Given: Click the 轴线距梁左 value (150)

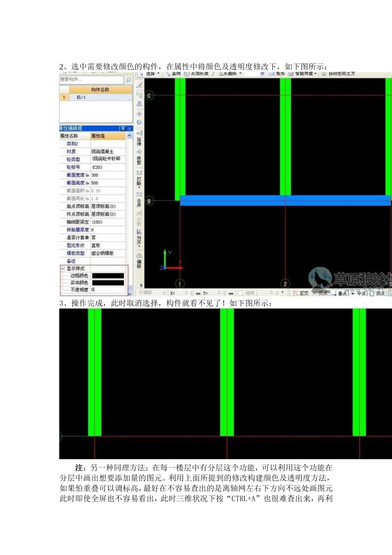Looking at the screenshot, I should coord(108,222).
